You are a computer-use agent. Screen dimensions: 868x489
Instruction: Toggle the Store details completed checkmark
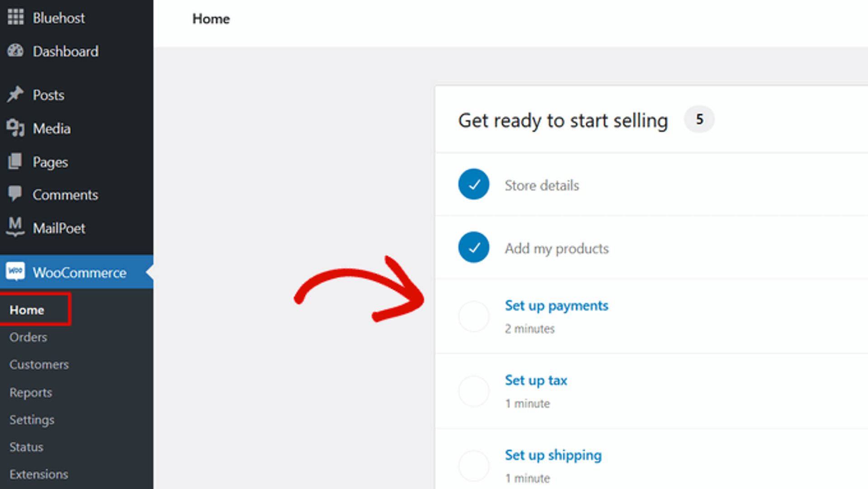coord(473,185)
